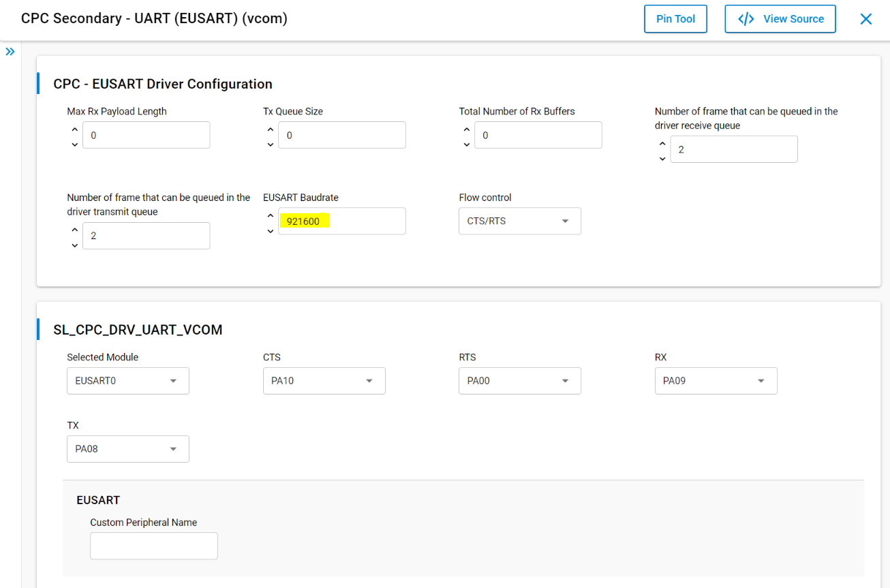
Task: Click the Custom Peripheral Name input box
Action: pyautogui.click(x=153, y=545)
